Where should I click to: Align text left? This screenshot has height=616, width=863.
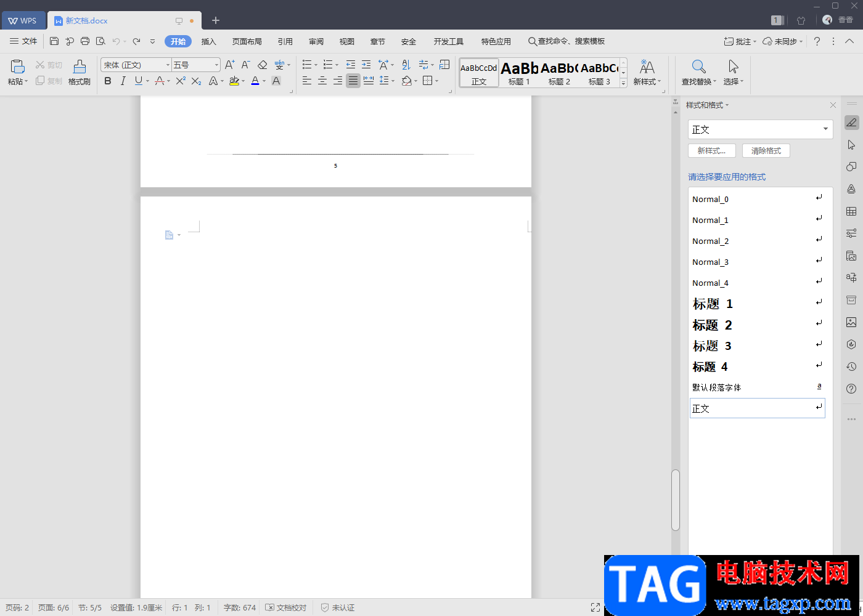(x=307, y=81)
